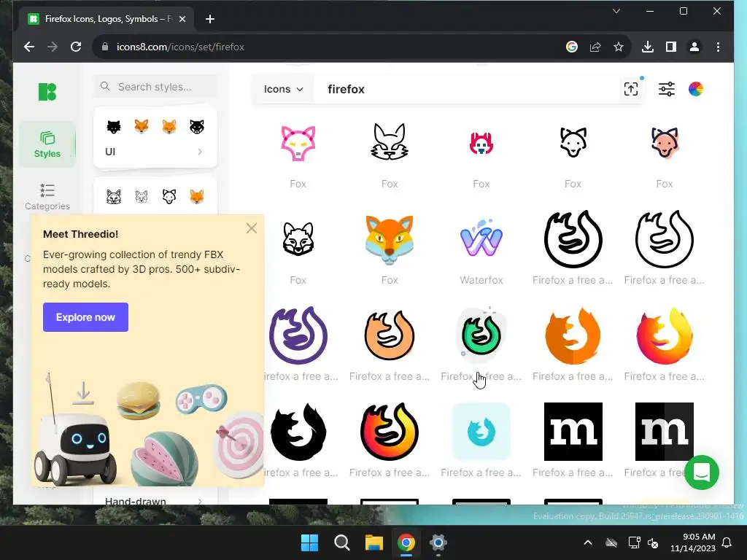Open the bold black outline Firefox icon
This screenshot has height=560, width=747.
[x=573, y=239]
